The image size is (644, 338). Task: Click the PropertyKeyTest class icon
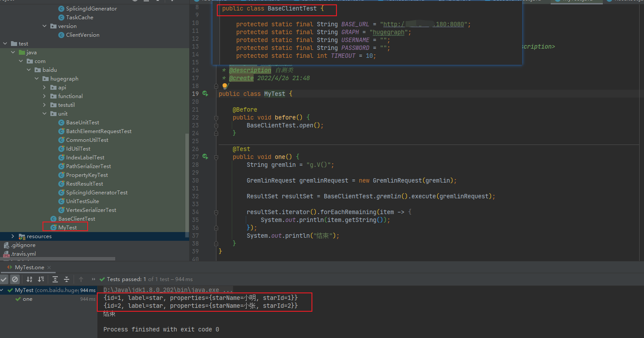tap(62, 175)
